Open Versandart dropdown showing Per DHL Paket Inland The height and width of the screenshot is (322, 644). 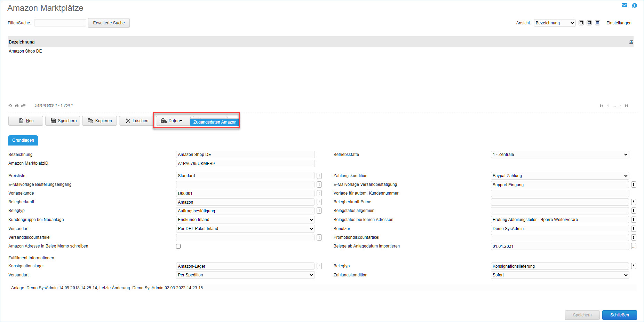(x=245, y=229)
